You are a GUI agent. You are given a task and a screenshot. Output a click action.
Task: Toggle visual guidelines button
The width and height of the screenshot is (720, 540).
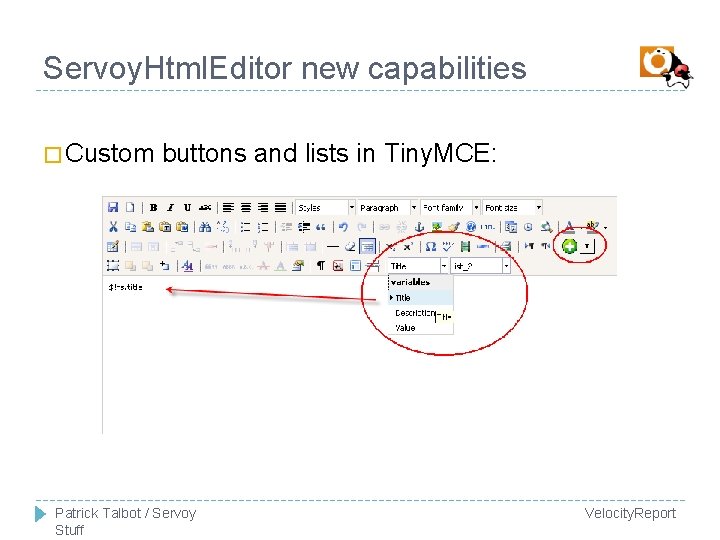click(x=368, y=247)
